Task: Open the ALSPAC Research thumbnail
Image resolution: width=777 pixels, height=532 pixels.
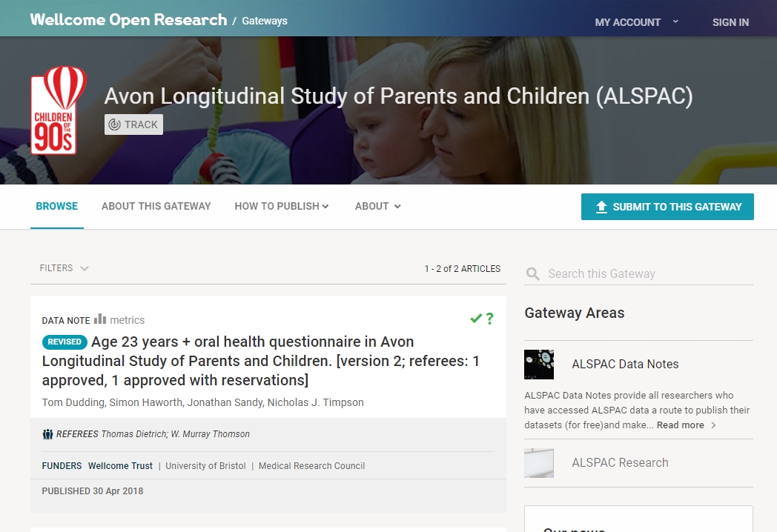Action: [x=539, y=463]
